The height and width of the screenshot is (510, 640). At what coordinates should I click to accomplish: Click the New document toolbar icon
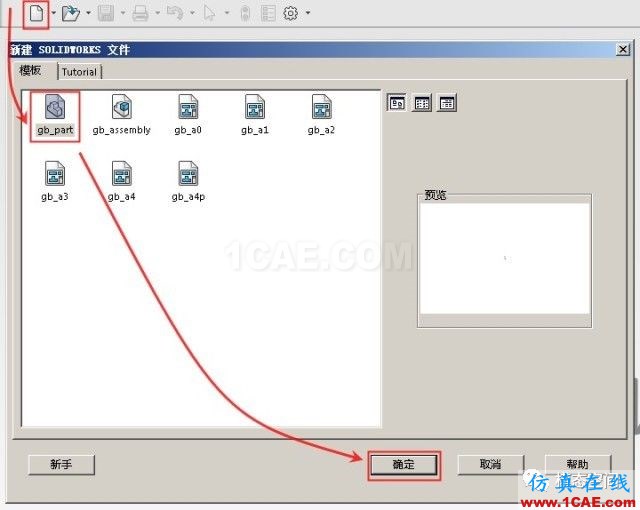tap(36, 13)
